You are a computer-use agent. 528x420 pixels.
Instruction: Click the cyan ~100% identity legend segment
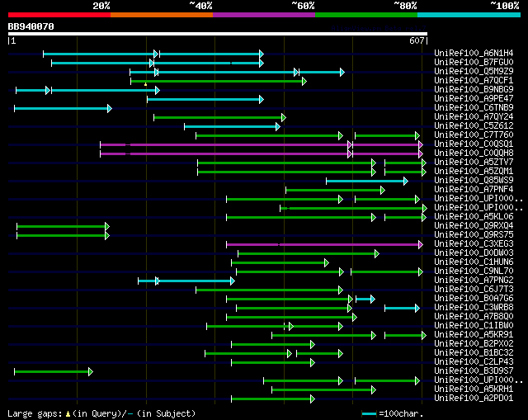point(469,15)
